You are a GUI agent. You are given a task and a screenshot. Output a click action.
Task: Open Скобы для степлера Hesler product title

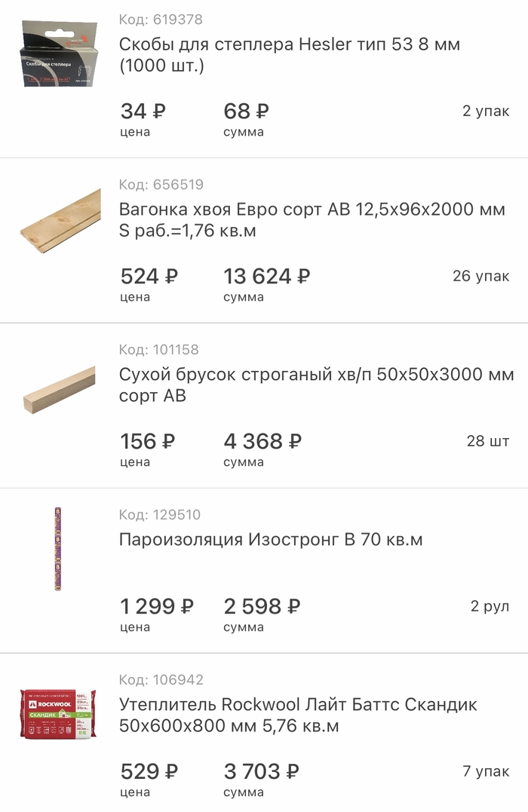[289, 55]
